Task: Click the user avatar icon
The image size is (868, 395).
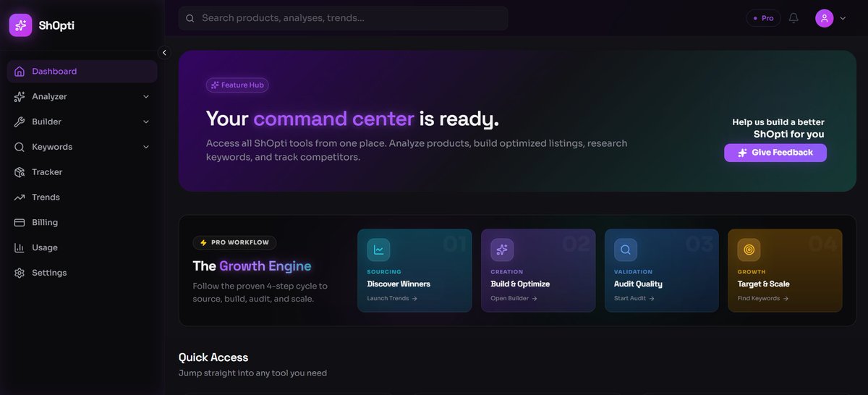Action: pyautogui.click(x=825, y=18)
